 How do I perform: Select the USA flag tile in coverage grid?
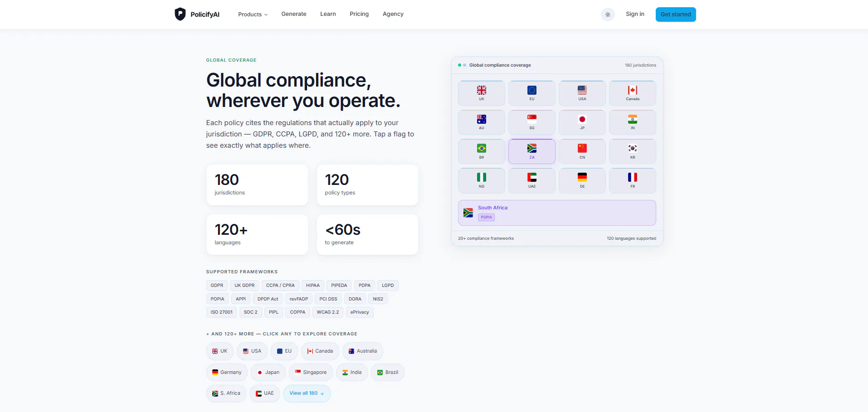tap(582, 93)
